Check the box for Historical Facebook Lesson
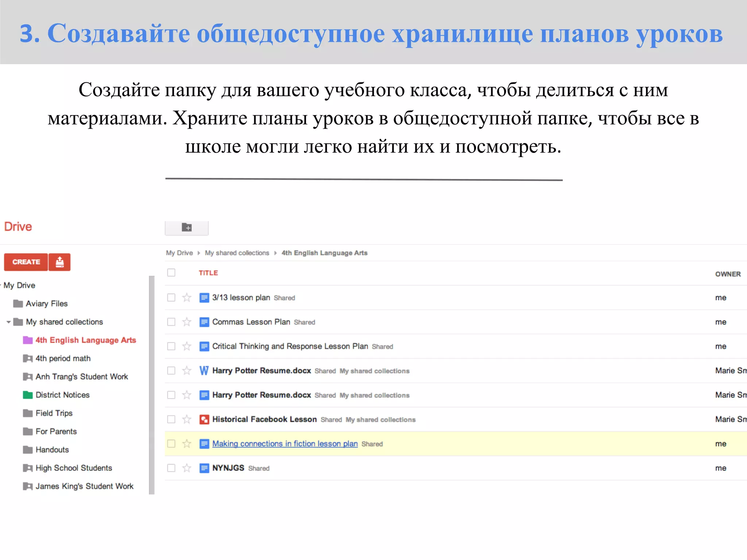 click(171, 419)
